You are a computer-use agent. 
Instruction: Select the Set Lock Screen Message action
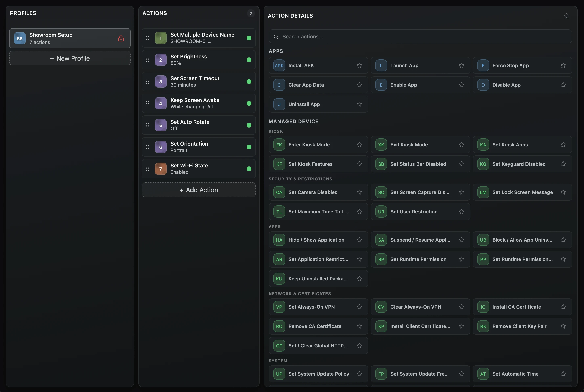(x=522, y=192)
